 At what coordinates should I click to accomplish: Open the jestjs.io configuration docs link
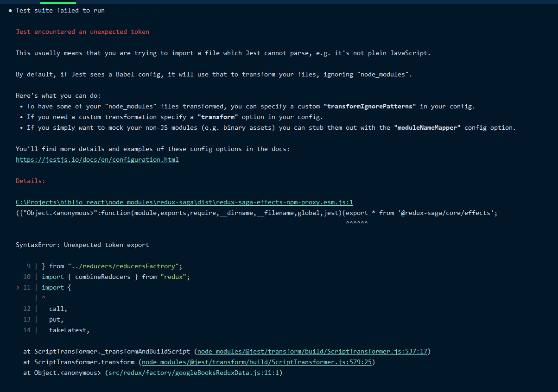coord(97,159)
